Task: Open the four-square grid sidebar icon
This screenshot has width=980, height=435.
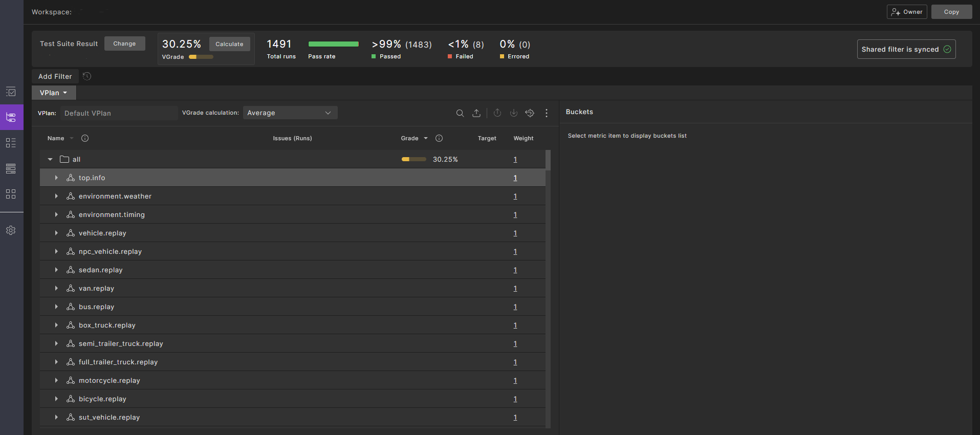Action: pos(11,194)
